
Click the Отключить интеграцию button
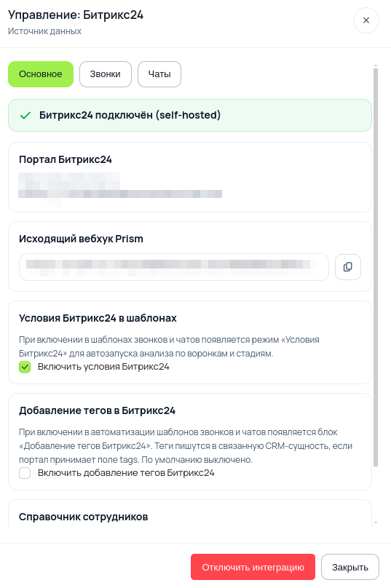(x=253, y=567)
